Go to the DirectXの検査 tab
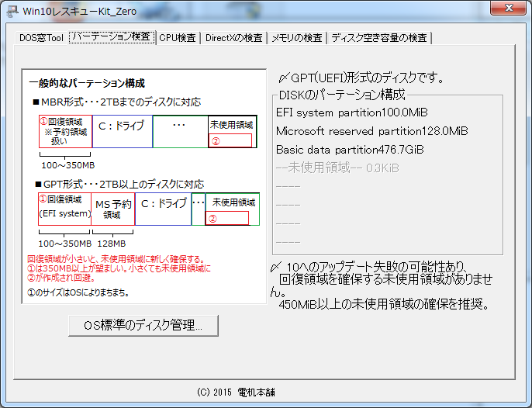Viewport: 532px width, 408px height. 233,38
